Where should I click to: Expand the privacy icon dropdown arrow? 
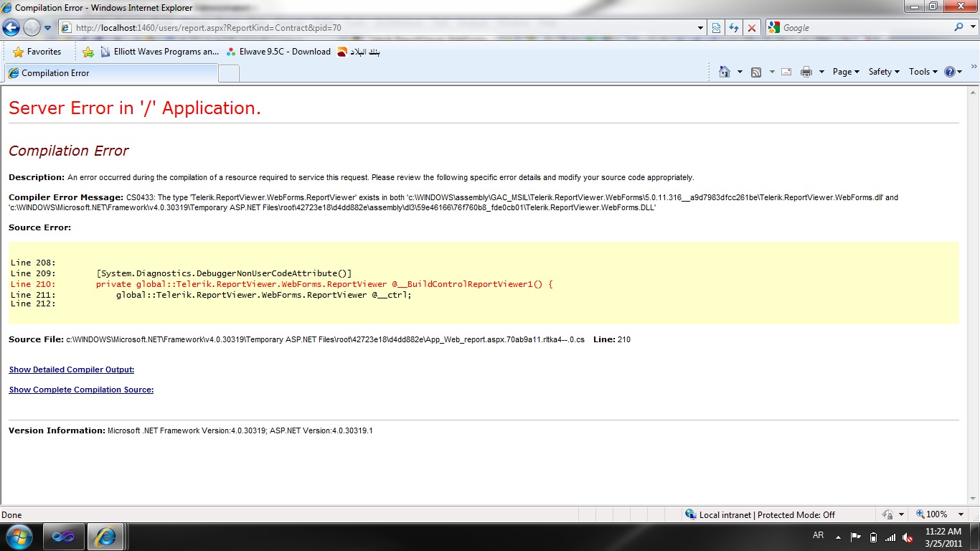[x=901, y=514]
